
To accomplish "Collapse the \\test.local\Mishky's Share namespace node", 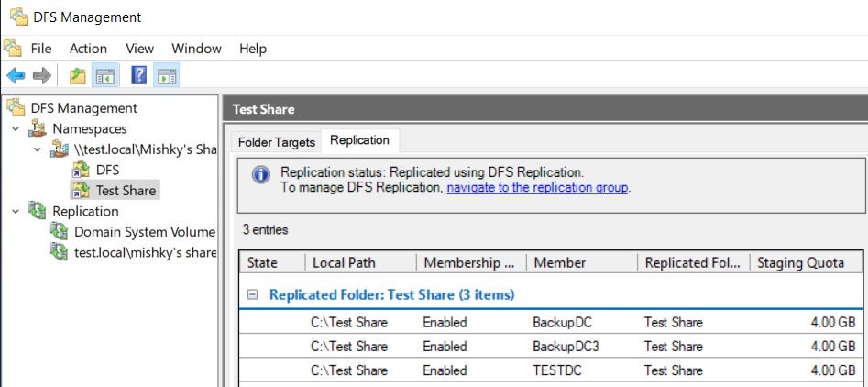I will 37,149.
